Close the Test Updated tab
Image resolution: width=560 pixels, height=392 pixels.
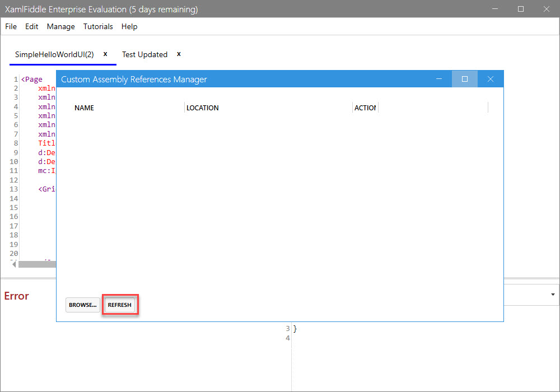(179, 54)
